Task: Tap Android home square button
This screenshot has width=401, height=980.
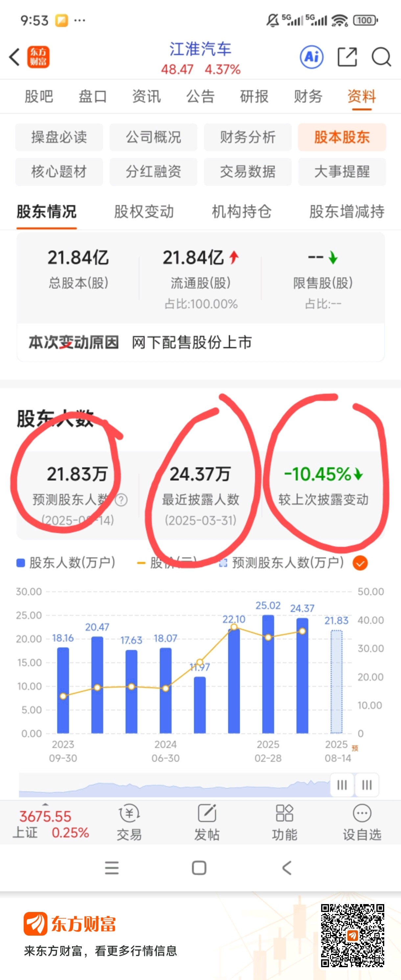Action: point(199,868)
